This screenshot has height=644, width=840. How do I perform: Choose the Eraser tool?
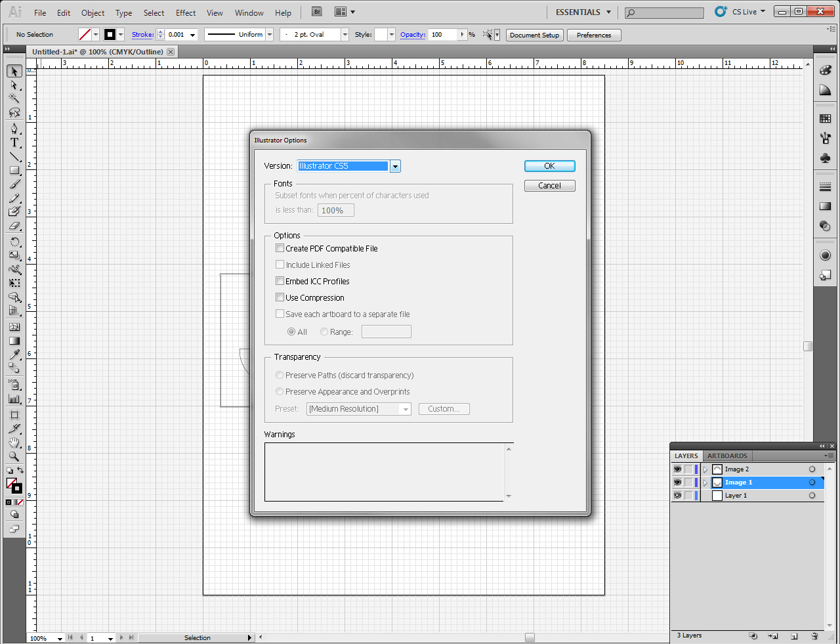[x=14, y=226]
